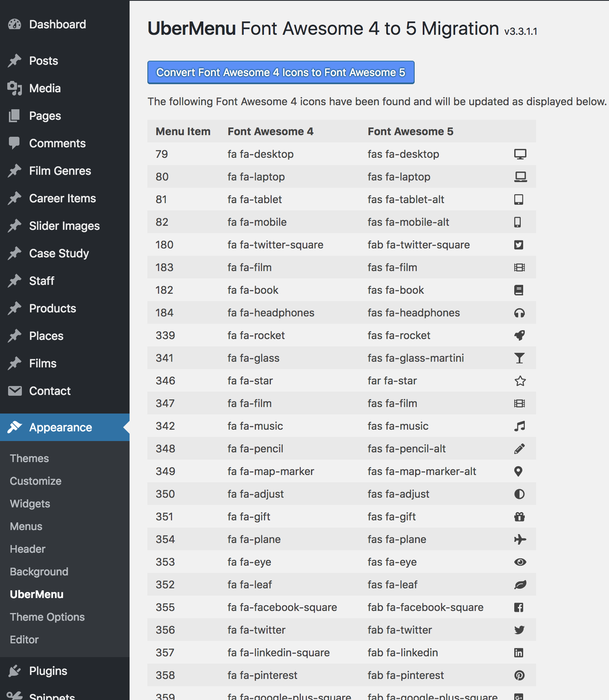This screenshot has width=609, height=700.
Task: Click the mobile icon in row 82
Action: (517, 222)
